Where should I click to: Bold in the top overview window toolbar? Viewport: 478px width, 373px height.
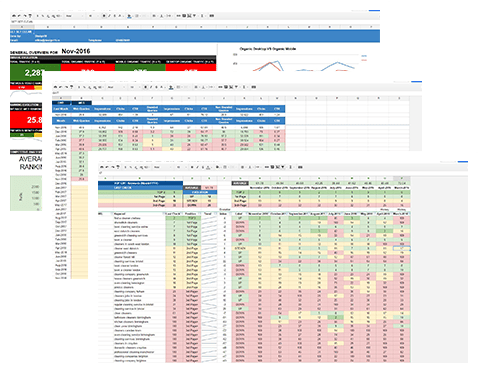104,16
